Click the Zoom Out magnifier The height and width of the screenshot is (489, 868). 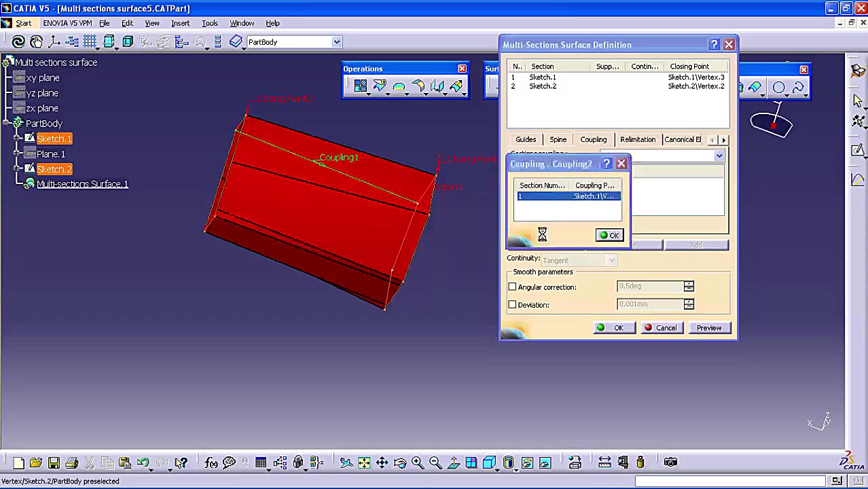coord(435,463)
